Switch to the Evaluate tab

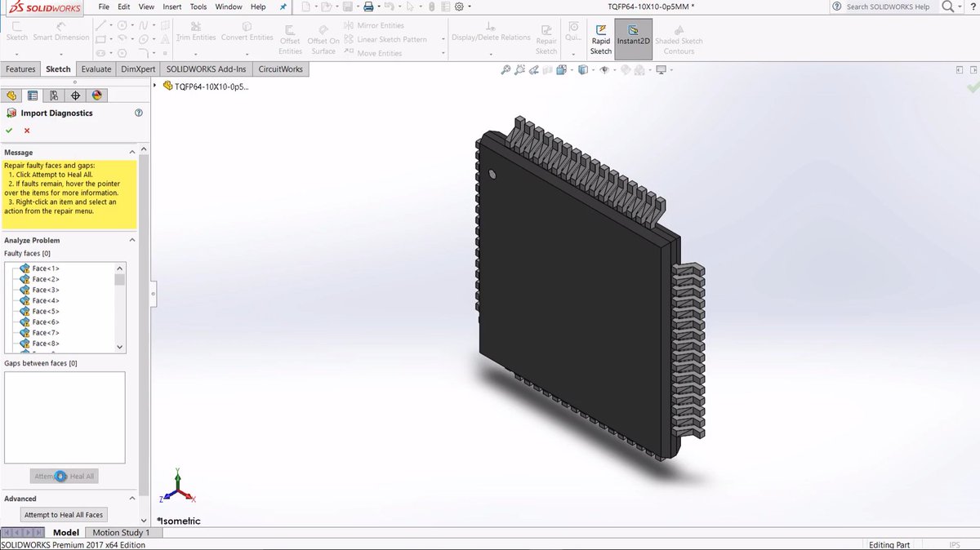pyautogui.click(x=96, y=69)
